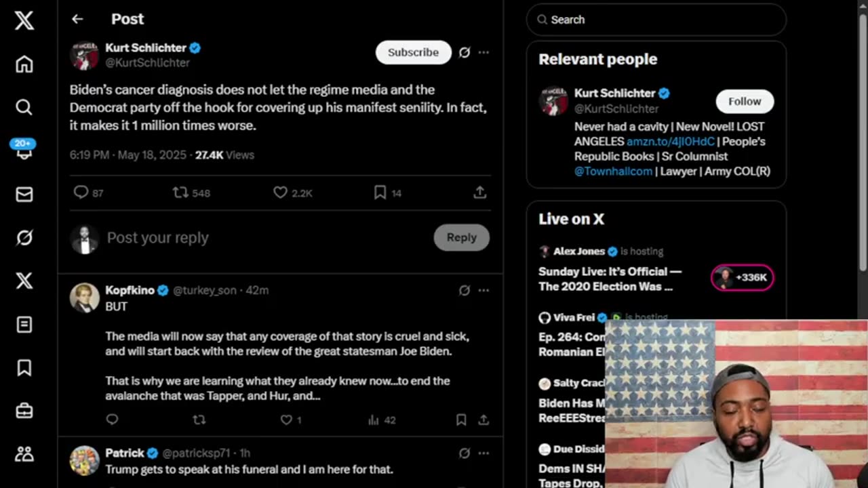Image resolution: width=868 pixels, height=488 pixels.
Task: Open Bookmarks in the sidebar
Action: coord(24,367)
